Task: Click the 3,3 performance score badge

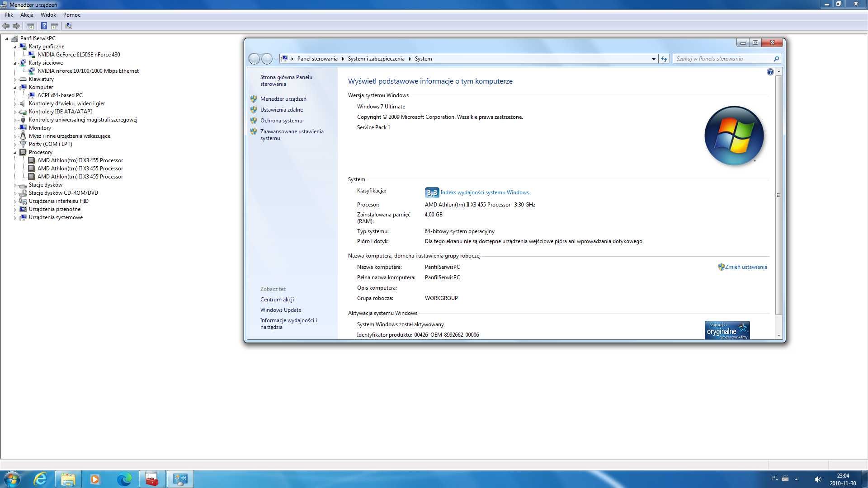Action: (x=432, y=193)
